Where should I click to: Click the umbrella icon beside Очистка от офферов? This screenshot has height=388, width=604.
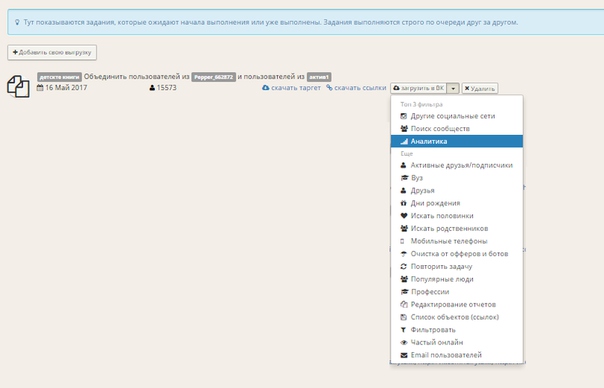pos(404,254)
